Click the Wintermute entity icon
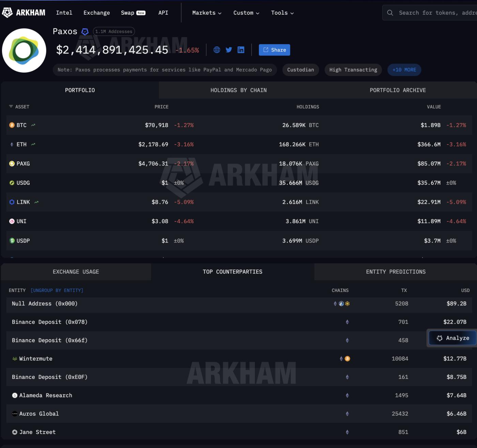Viewport: 477px width, 448px height. (x=15, y=358)
